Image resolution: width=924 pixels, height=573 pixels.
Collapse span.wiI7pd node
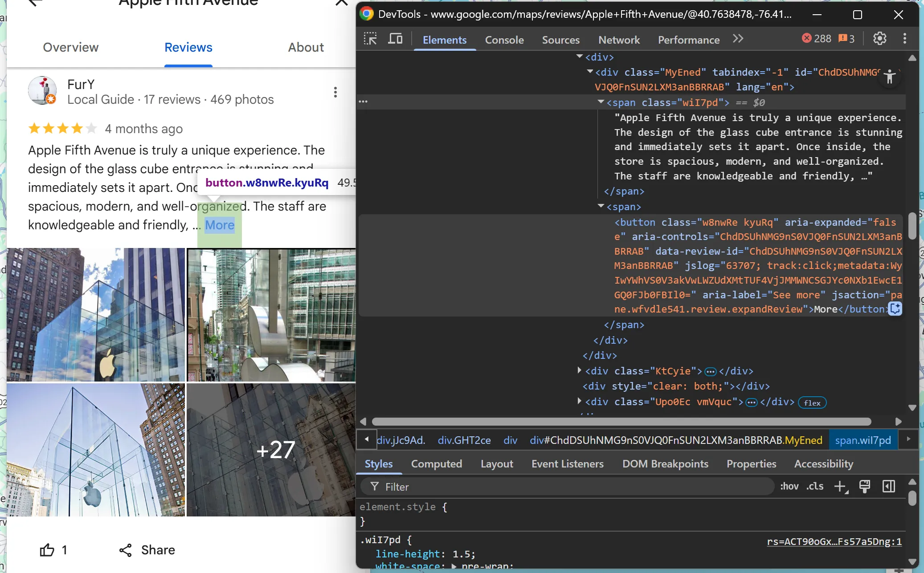click(601, 102)
